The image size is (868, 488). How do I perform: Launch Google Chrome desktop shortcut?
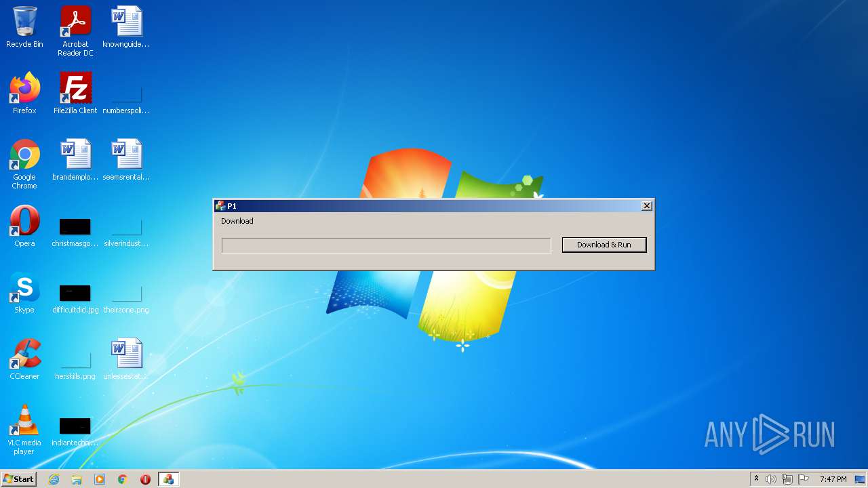[24, 164]
